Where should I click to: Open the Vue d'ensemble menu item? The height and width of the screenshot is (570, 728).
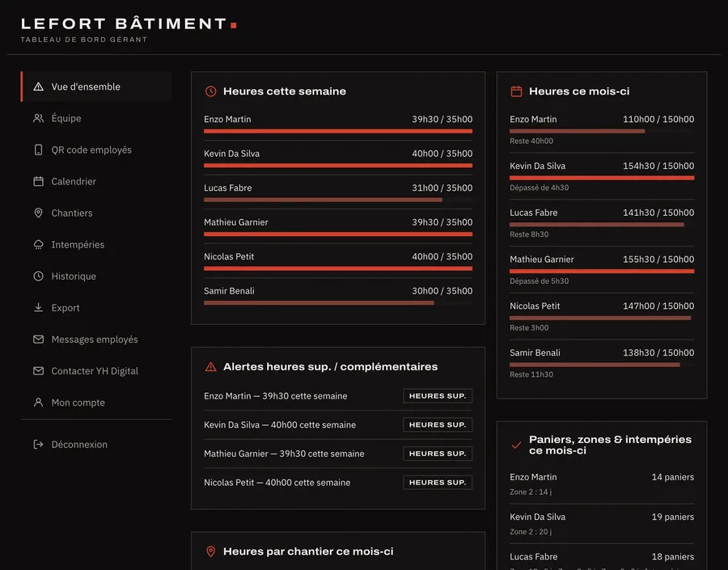[96, 87]
